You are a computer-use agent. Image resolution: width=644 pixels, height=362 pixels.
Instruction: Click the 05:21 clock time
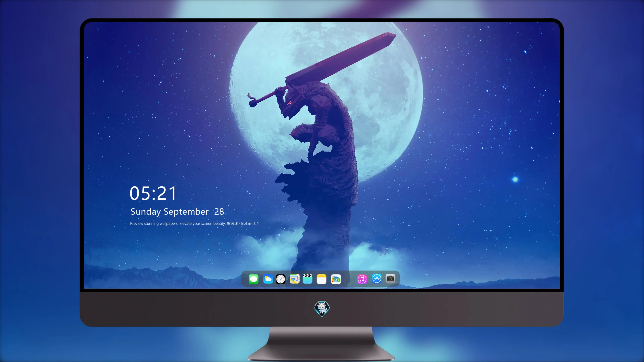153,193
